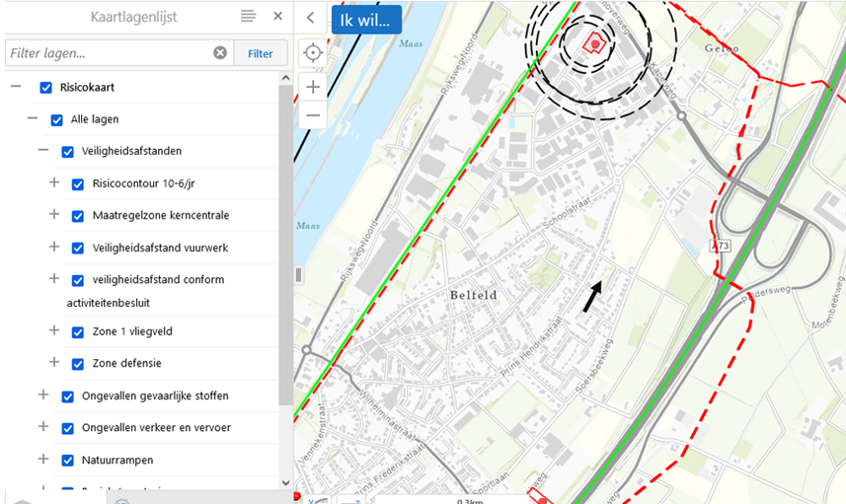Expand Ongevallen gevaarlijke stoffen group
The image size is (846, 504).
click(43, 395)
